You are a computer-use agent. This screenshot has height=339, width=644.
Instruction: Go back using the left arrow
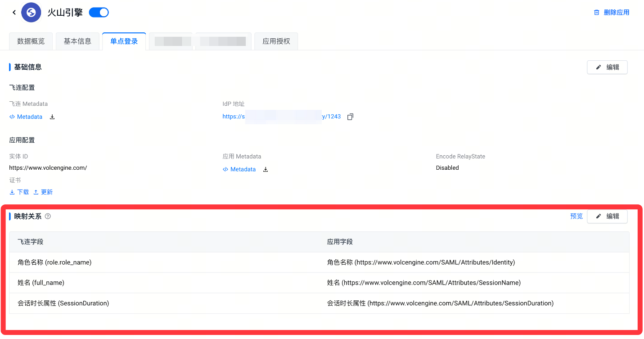(14, 13)
